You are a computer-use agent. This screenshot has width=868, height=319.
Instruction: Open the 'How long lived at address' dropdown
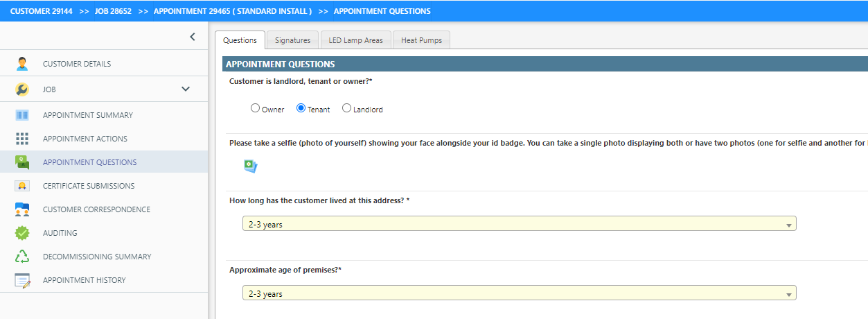click(x=519, y=224)
